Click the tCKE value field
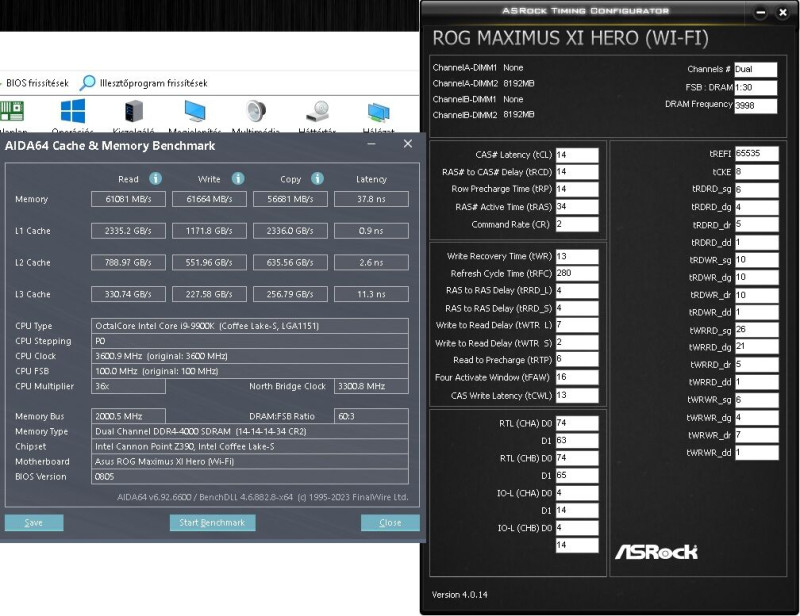The image size is (800, 616). click(x=757, y=172)
